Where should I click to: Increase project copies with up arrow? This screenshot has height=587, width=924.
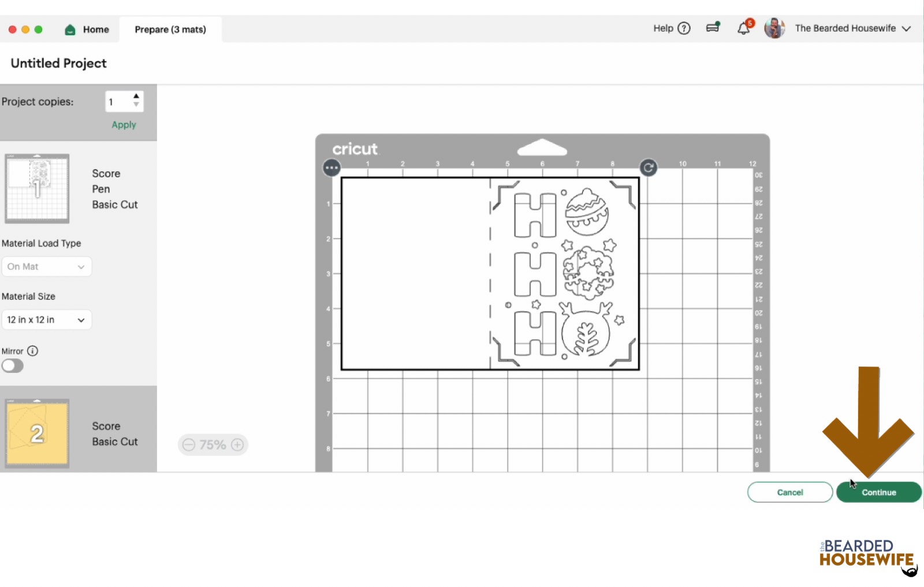(136, 96)
